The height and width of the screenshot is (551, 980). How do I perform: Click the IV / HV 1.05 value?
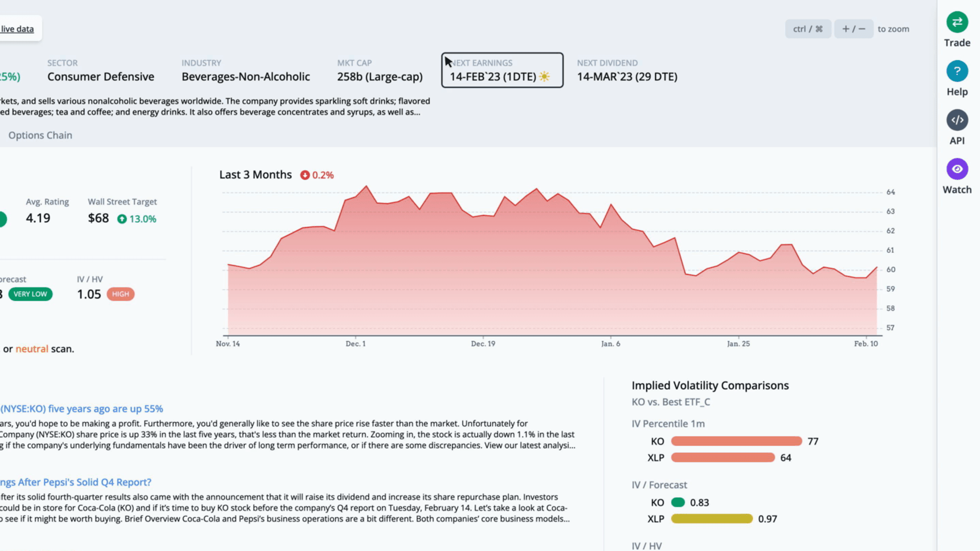[x=89, y=294]
